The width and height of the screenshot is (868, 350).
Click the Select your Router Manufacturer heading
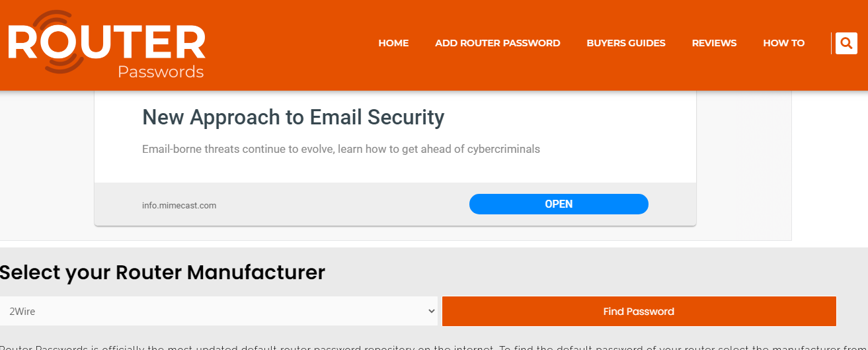click(x=163, y=272)
